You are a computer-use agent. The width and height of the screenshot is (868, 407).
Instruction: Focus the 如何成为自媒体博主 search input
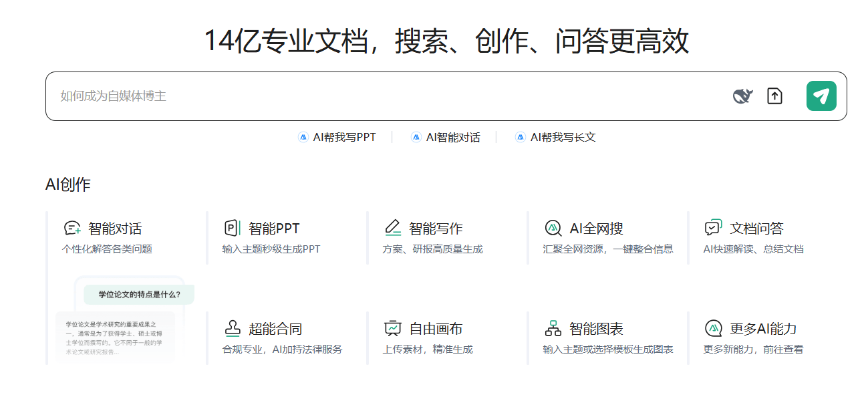(388, 96)
